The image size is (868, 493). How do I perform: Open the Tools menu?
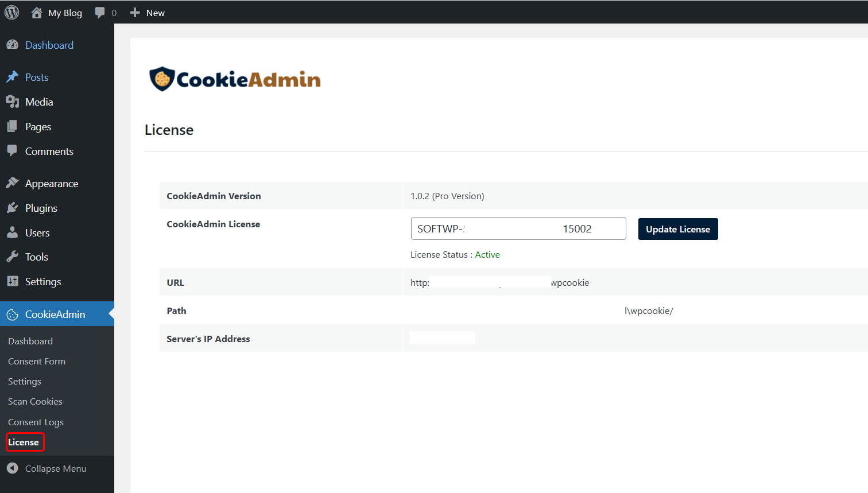[36, 257]
